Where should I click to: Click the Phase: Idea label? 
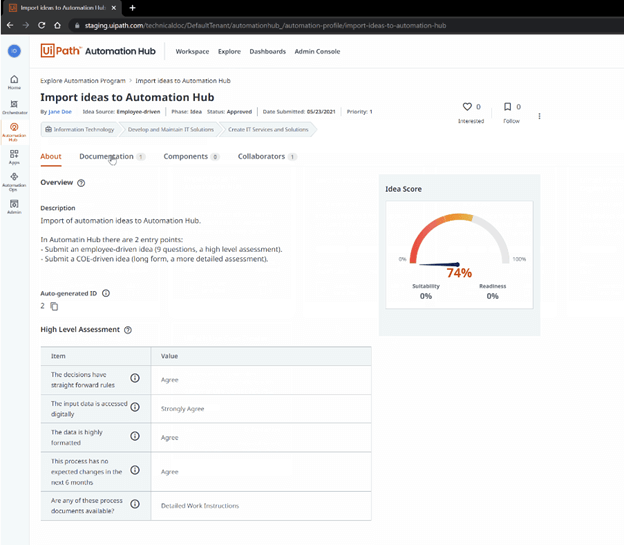[x=187, y=112]
